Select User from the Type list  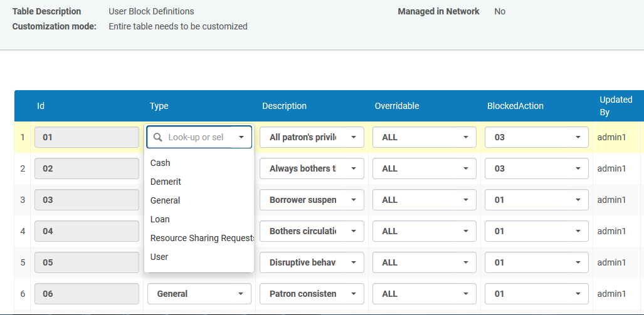click(x=159, y=257)
